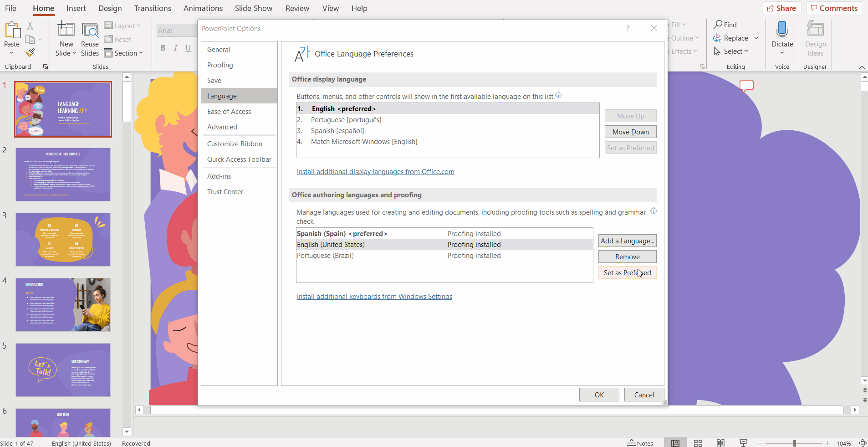Adjust the zoom slider
This screenshot has height=447, width=868.
(x=795, y=442)
